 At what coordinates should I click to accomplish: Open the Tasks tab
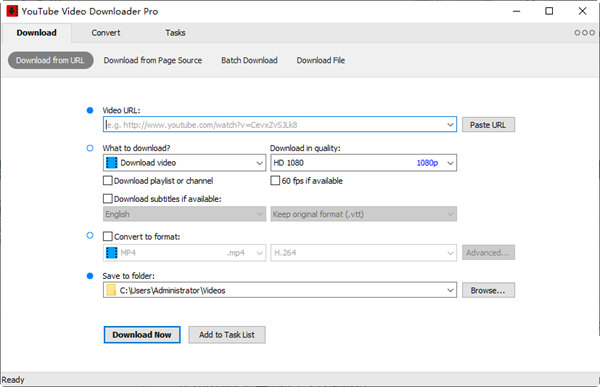point(175,33)
